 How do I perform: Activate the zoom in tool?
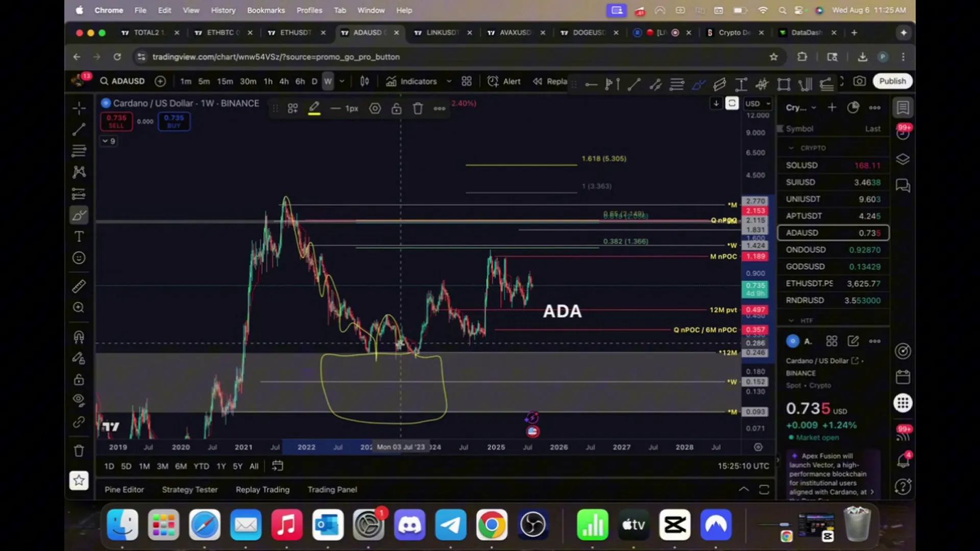[79, 308]
